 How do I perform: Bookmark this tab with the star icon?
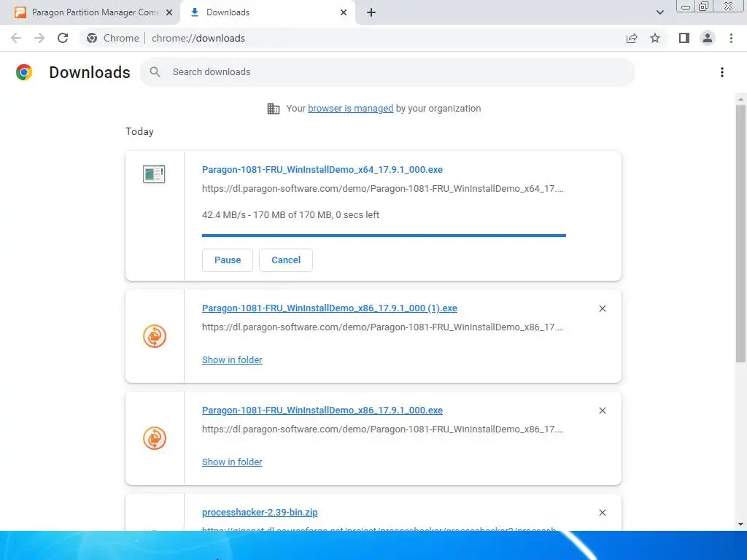pos(655,38)
